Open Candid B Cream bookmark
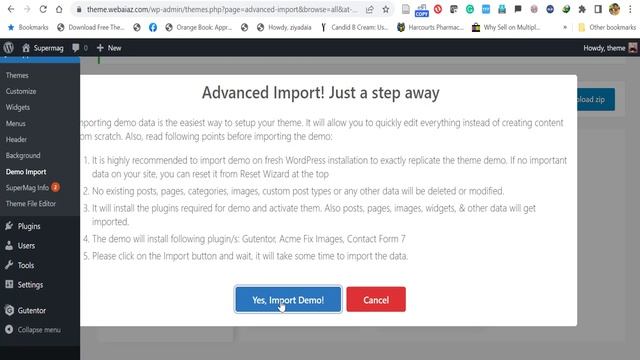The width and height of the screenshot is (640, 360). coord(353,27)
